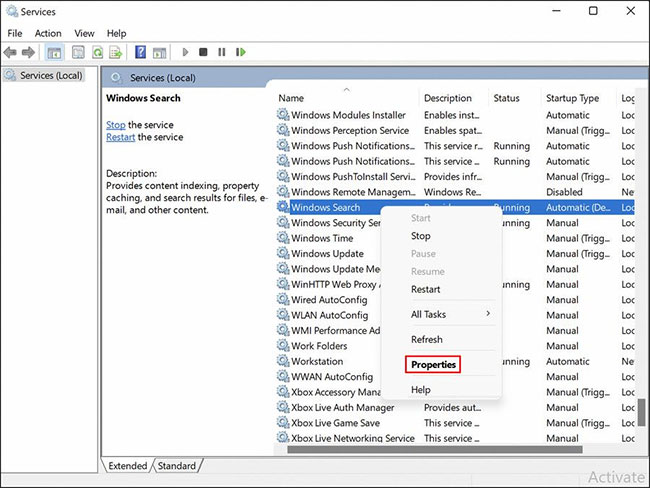Screen dimensions: 650x488
Task: Select Stop in the context menu
Action: pyautogui.click(x=421, y=236)
